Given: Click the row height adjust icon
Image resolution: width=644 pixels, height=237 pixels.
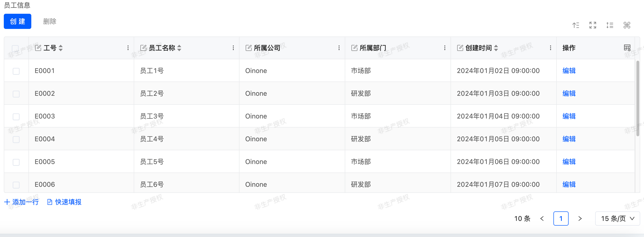Looking at the screenshot, I should point(609,25).
